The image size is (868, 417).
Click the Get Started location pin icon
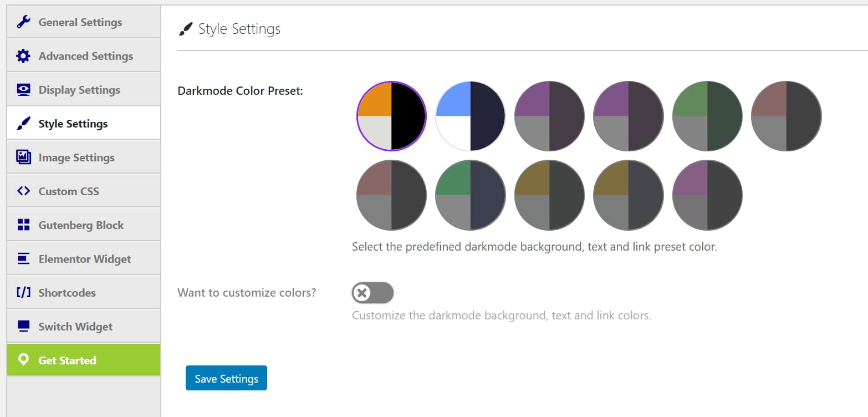tap(23, 360)
